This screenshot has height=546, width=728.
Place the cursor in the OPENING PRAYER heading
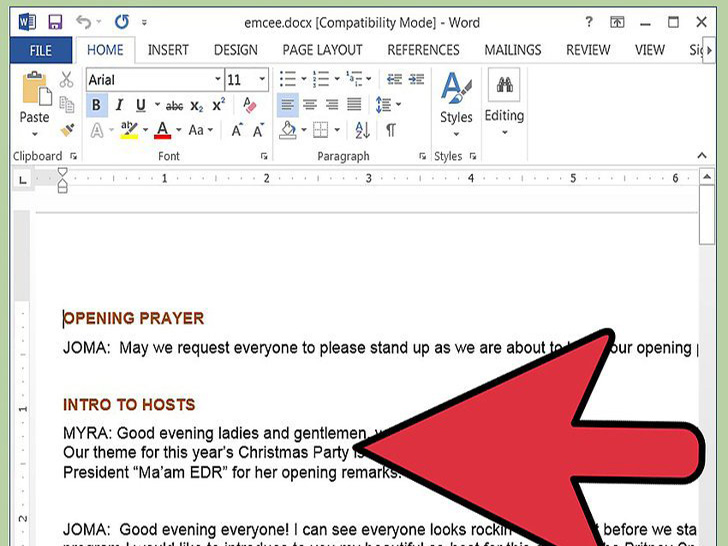pyautogui.click(x=134, y=318)
